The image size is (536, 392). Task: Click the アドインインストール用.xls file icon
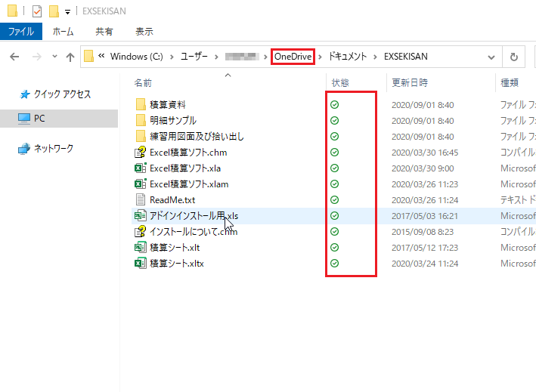pos(141,216)
